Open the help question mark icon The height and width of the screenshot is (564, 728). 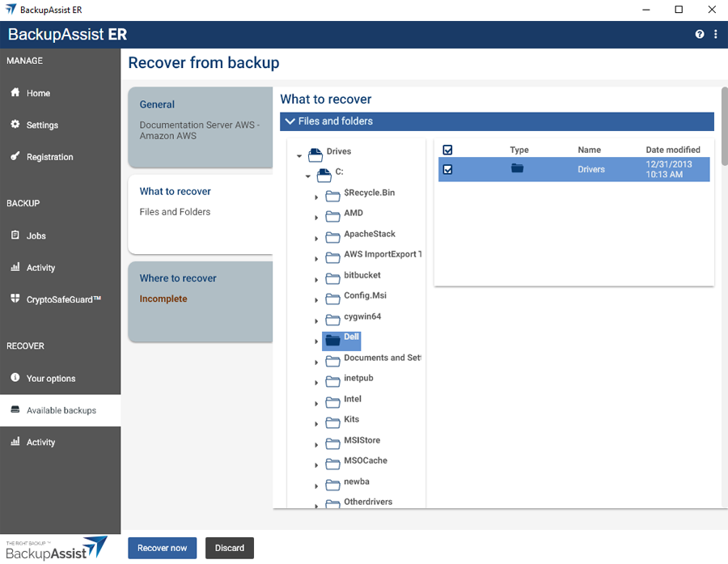click(x=699, y=34)
